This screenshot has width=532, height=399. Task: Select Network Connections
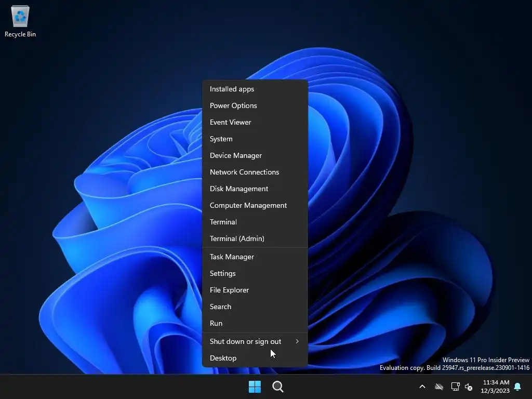(255, 172)
